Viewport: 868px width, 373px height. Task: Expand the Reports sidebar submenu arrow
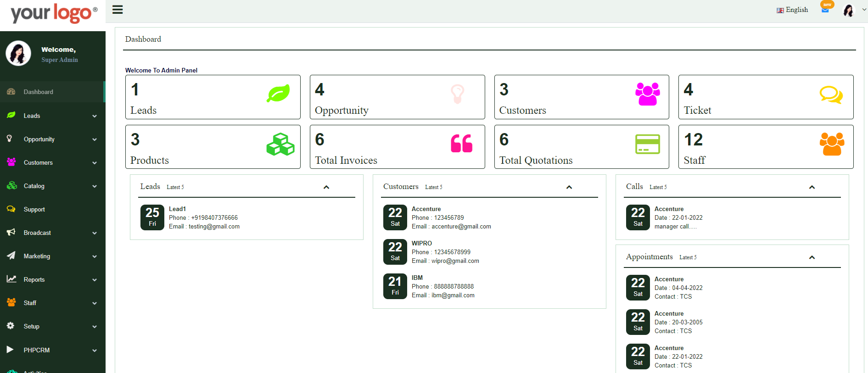tap(95, 280)
